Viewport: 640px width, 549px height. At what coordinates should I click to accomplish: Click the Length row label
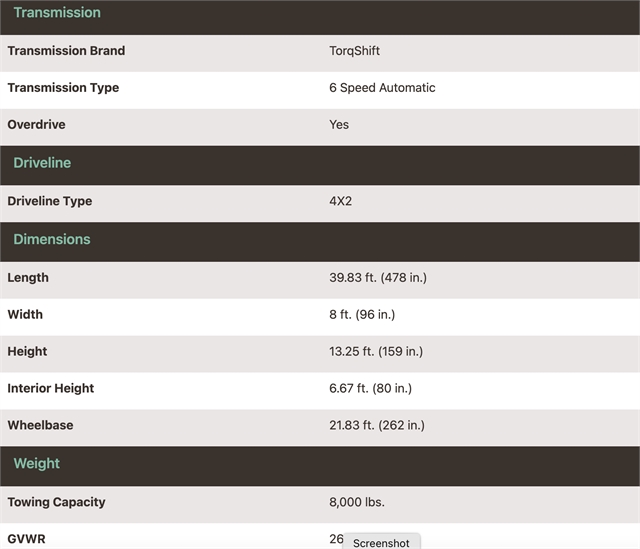28,278
